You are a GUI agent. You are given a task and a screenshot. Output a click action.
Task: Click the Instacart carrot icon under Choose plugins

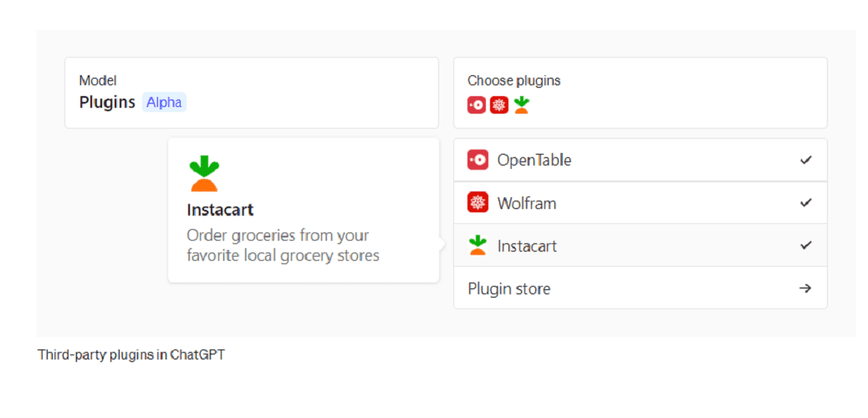[x=521, y=105]
